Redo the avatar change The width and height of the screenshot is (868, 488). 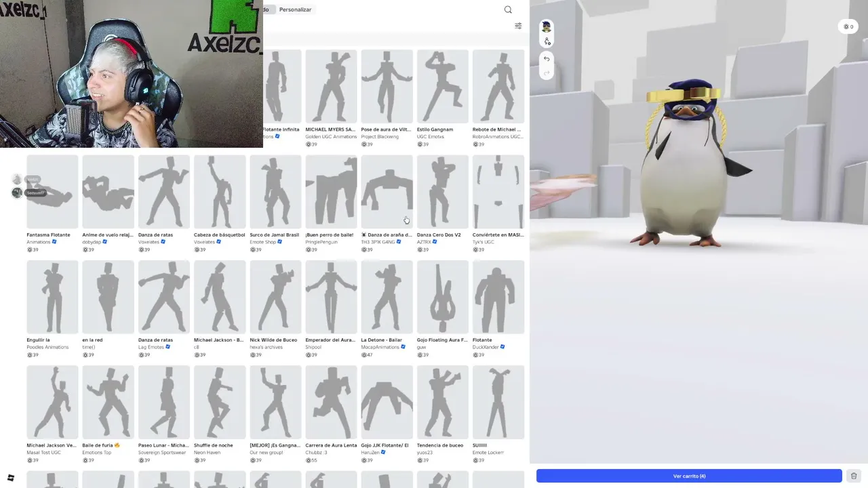(x=547, y=73)
